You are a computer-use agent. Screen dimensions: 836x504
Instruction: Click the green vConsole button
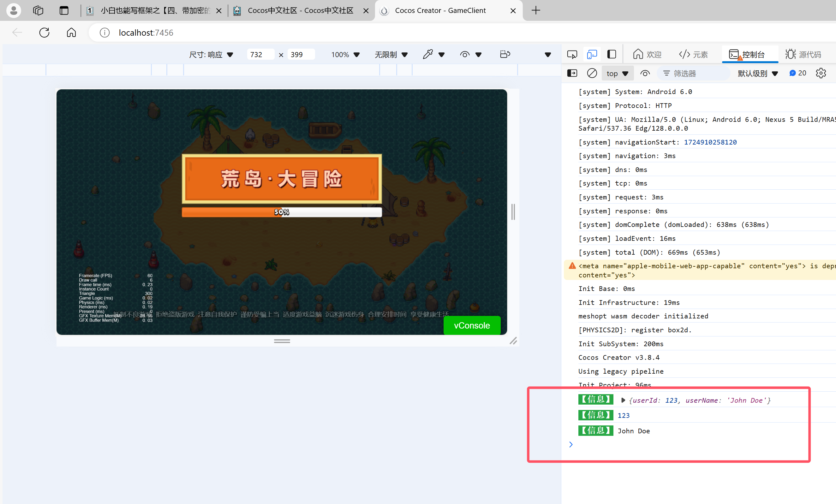point(472,325)
